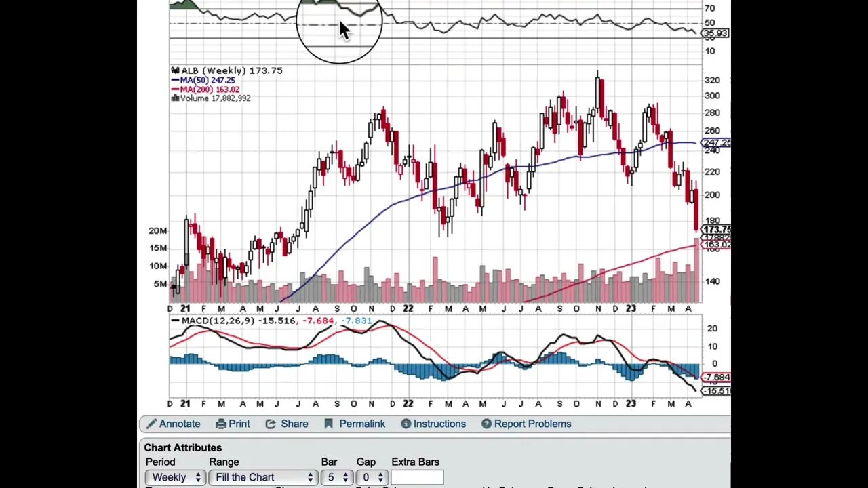This screenshot has height=488, width=868.
Task: Click the Volume 17,882,992 legend entry
Action: point(211,98)
